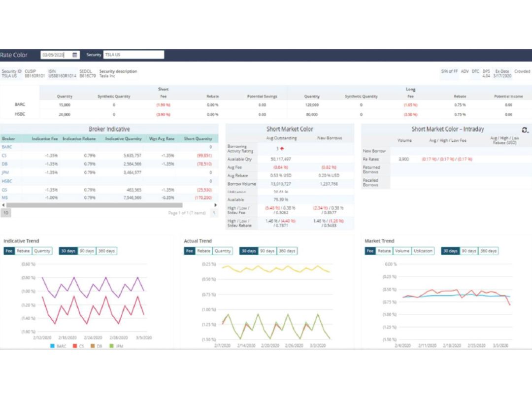Switch Actual Trend to 360 days
The height and width of the screenshot is (399, 532).
pos(287,251)
